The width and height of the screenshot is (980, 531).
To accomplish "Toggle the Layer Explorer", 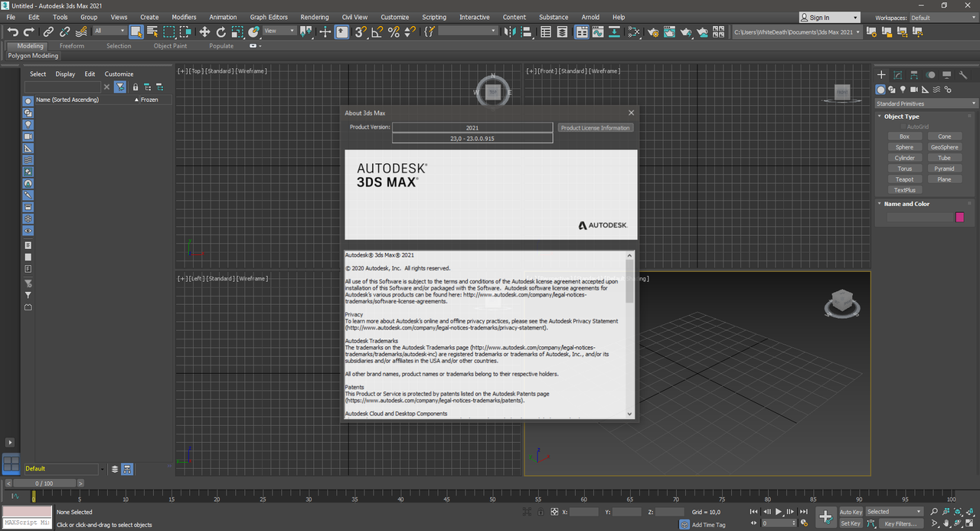I will click(x=563, y=31).
